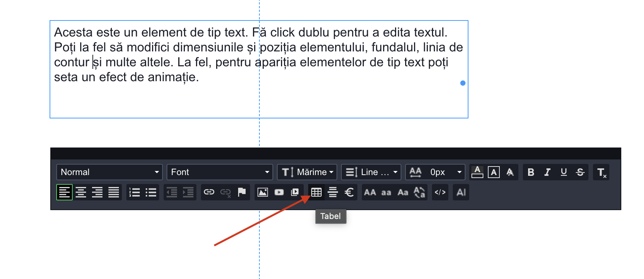Screen dimensions: 644x279
Task: Insert a YouTube video via toolbar icon
Action: click(279, 193)
